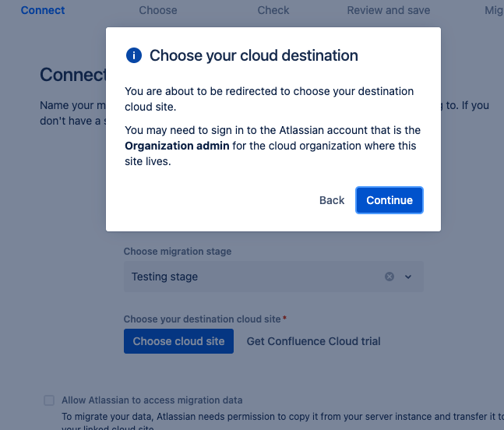Open the Testing stage select field
The image size is (504, 430).
(x=249, y=277)
